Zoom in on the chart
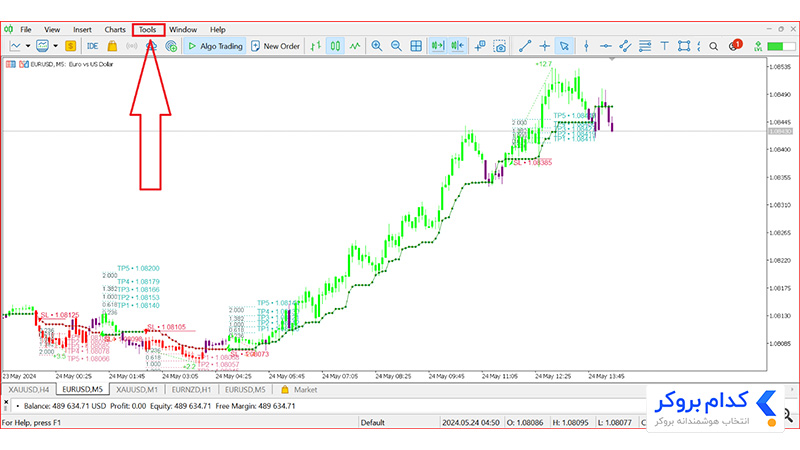Viewport: 800px width, 450px height. (377, 46)
